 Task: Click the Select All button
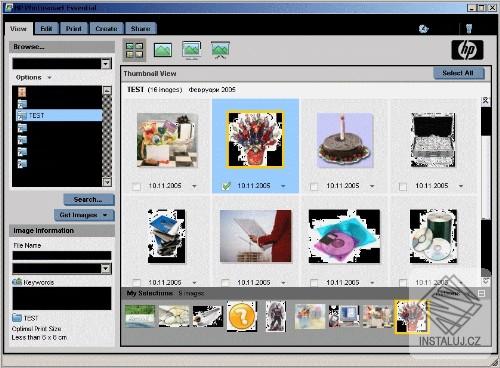point(458,73)
